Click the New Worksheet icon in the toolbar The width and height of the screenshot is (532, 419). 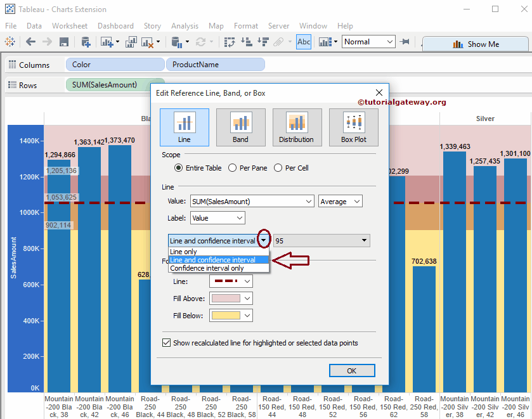click(x=105, y=42)
